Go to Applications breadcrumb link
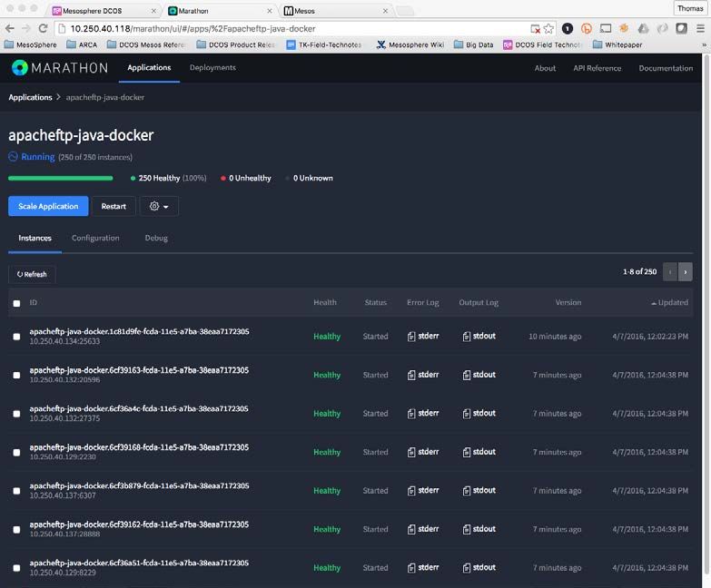The height and width of the screenshot is (588, 711). tap(30, 97)
